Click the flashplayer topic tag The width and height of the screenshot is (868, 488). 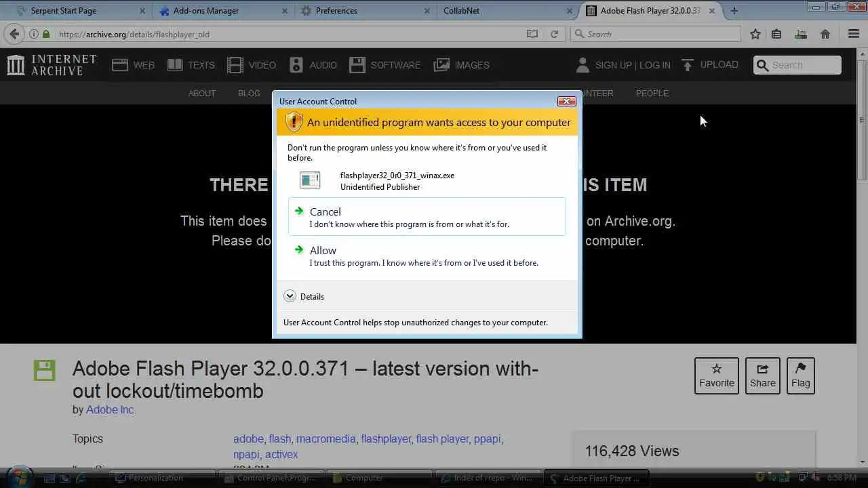tap(386, 439)
